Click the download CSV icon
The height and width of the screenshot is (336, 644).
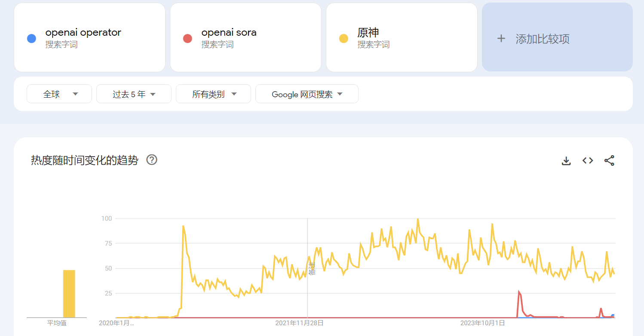point(566,161)
